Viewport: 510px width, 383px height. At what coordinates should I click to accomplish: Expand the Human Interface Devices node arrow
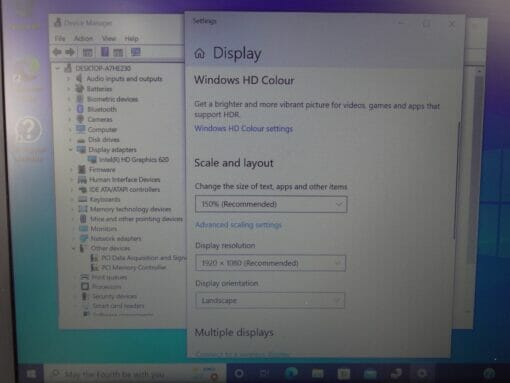coord(72,180)
